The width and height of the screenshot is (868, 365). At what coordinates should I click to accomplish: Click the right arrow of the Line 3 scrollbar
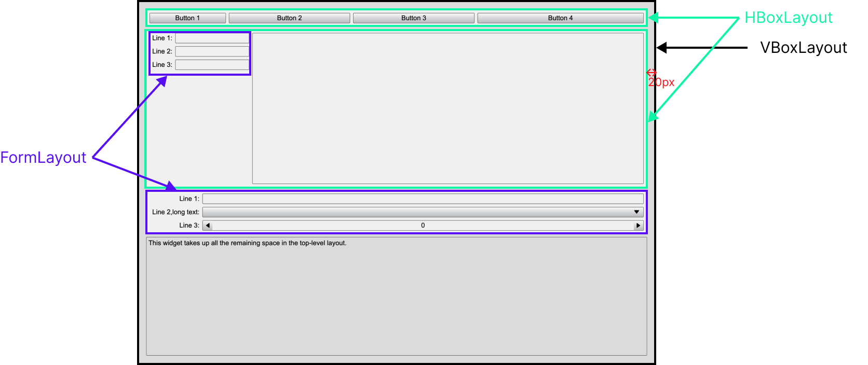[x=638, y=226]
